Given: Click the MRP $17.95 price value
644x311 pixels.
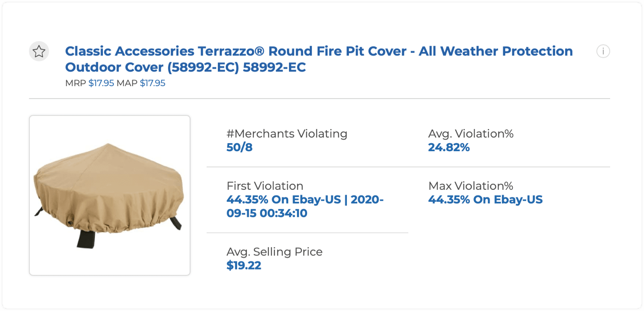Looking at the screenshot, I should click(x=101, y=83).
